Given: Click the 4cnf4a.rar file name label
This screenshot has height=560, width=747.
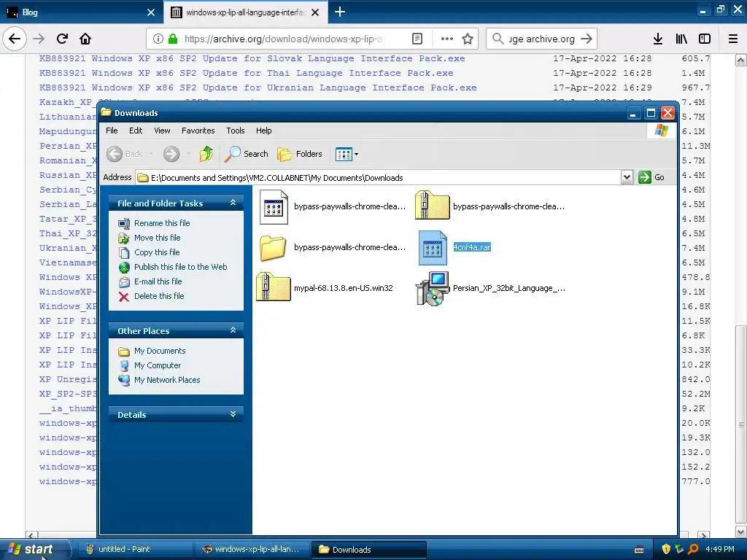Looking at the screenshot, I should 472,247.
